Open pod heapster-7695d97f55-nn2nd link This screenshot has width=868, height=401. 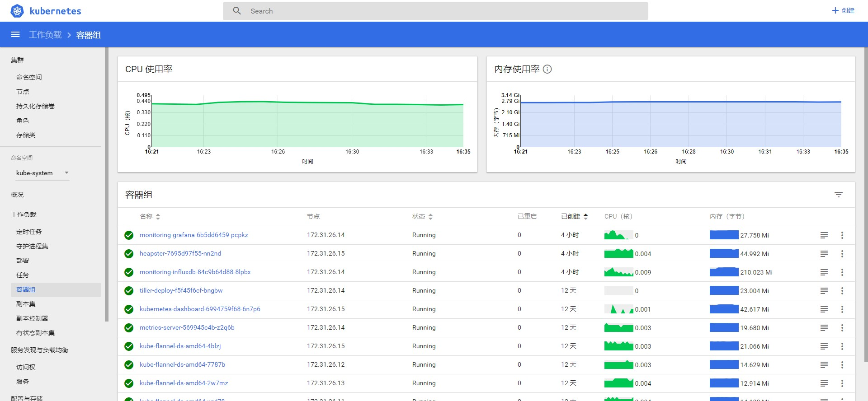[180, 253]
